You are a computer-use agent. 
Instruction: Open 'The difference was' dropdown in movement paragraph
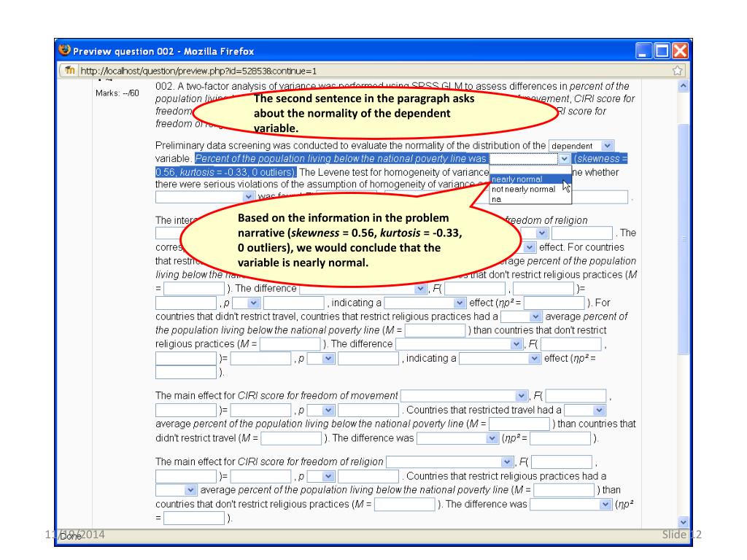pyautogui.click(x=457, y=438)
